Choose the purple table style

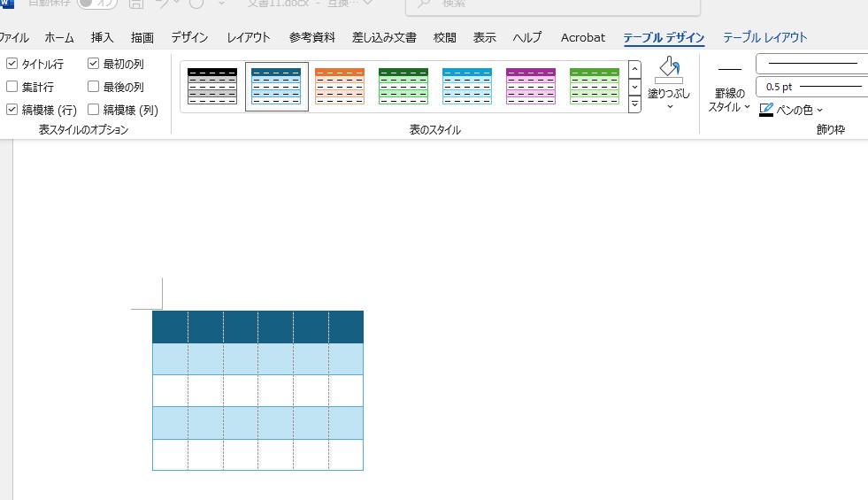[x=531, y=87]
